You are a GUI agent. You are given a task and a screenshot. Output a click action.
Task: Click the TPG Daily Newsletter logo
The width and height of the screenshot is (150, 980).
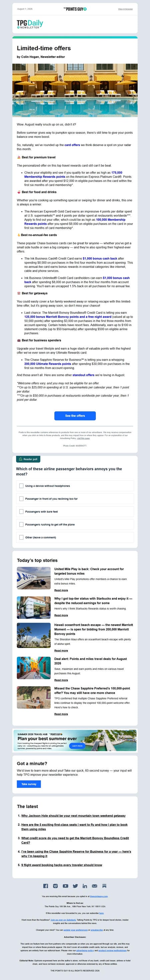(30, 24)
